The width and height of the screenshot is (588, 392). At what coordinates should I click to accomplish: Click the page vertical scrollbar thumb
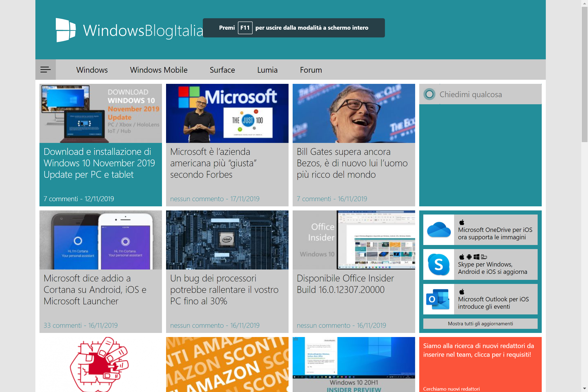click(584, 74)
